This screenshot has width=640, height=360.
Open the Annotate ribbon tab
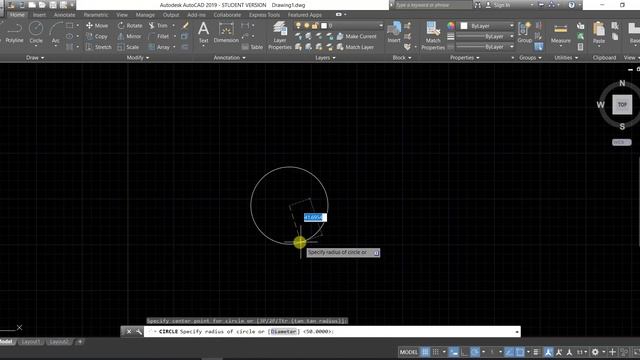pos(64,15)
